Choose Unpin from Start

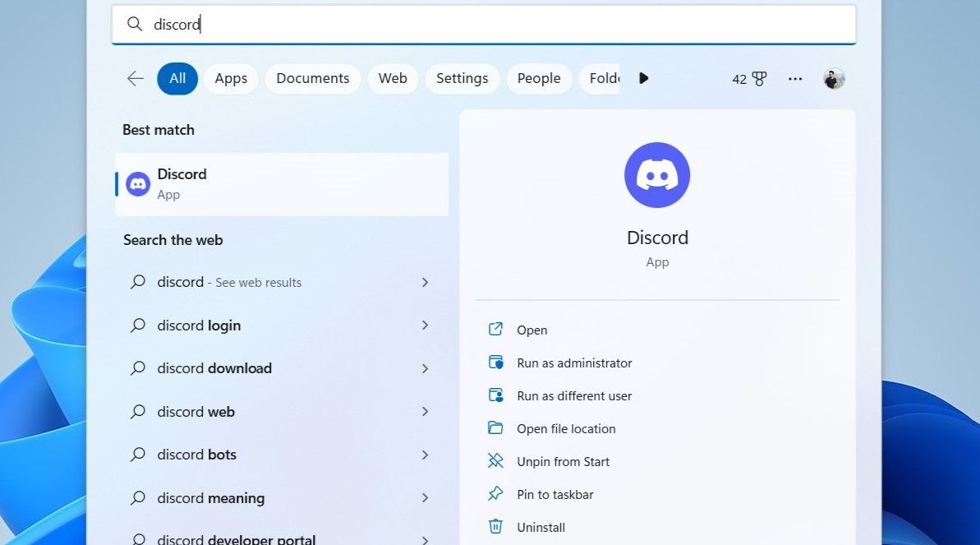564,462
